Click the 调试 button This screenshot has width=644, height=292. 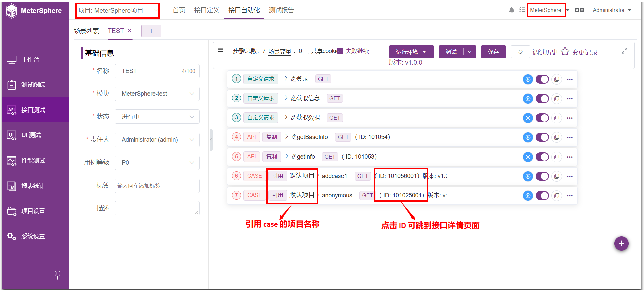point(451,52)
